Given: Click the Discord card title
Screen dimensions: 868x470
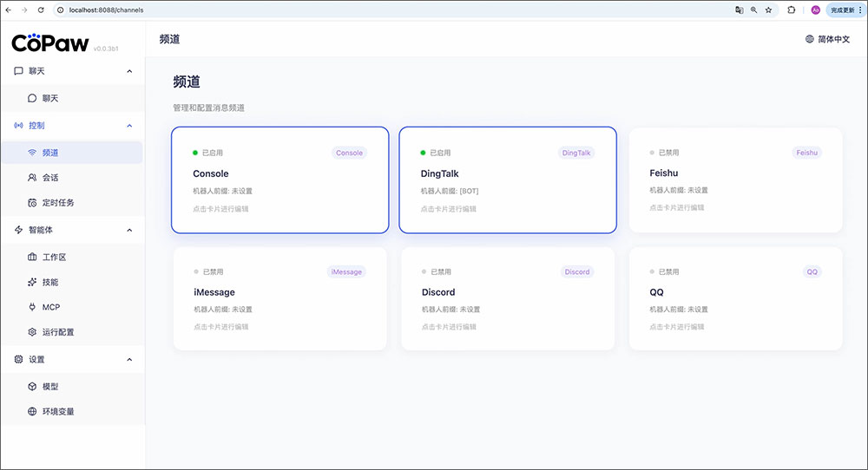Looking at the screenshot, I should tap(438, 292).
